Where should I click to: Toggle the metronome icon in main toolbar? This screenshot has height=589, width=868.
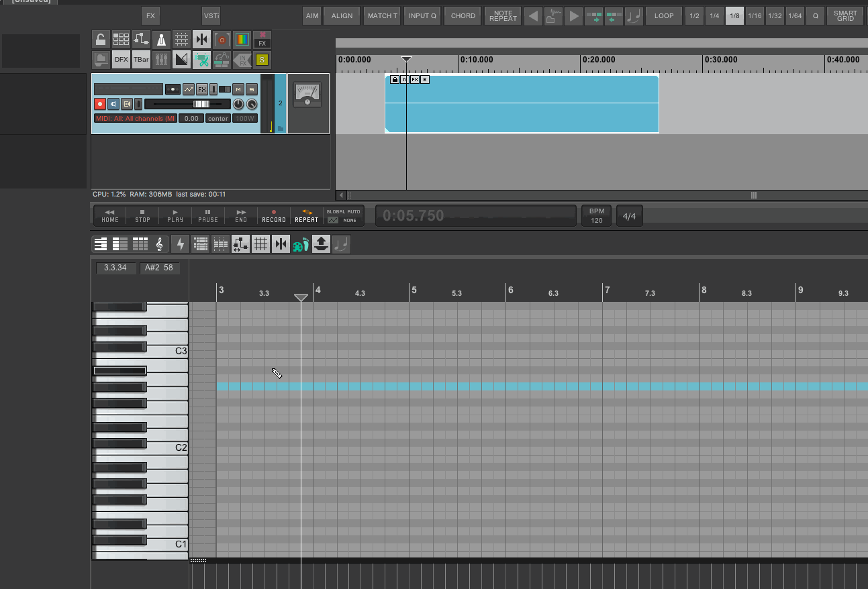pos(161,40)
